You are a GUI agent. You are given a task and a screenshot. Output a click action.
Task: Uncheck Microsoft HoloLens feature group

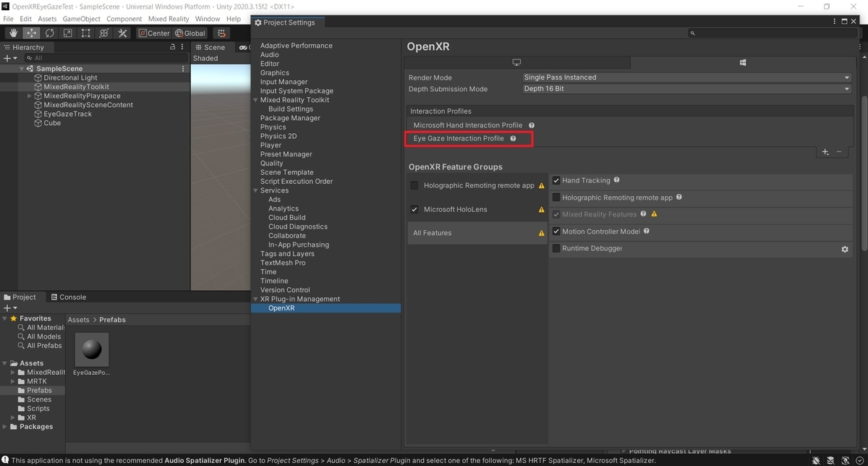pyautogui.click(x=414, y=210)
